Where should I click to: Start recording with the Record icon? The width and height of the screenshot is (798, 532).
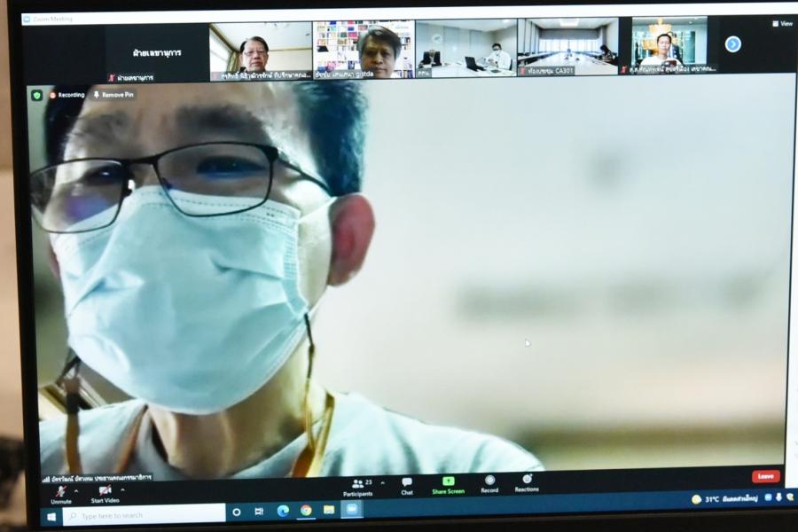(x=489, y=481)
